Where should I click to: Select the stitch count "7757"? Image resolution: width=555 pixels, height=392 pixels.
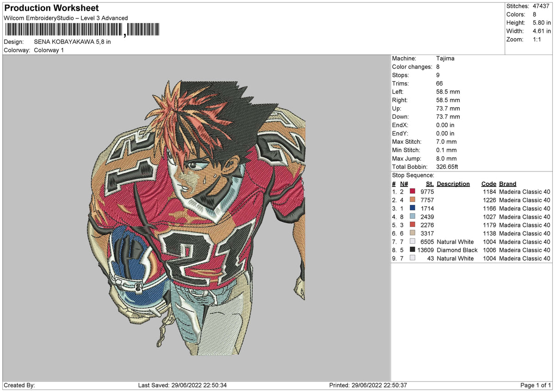[427, 200]
